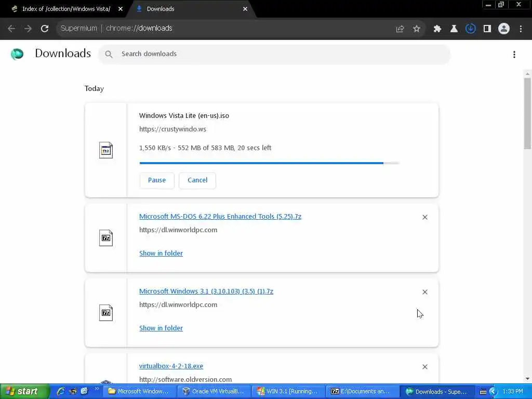Cancel the Windows Vista Lite download
The width and height of the screenshot is (532, 399).
197,180
